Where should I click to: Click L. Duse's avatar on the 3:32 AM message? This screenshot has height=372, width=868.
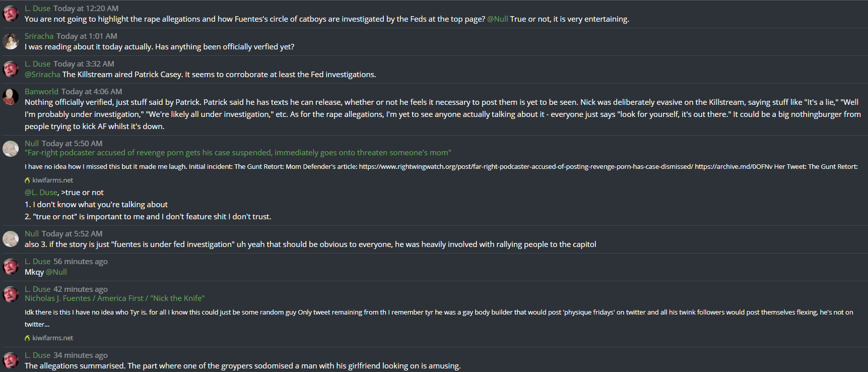[x=11, y=69]
